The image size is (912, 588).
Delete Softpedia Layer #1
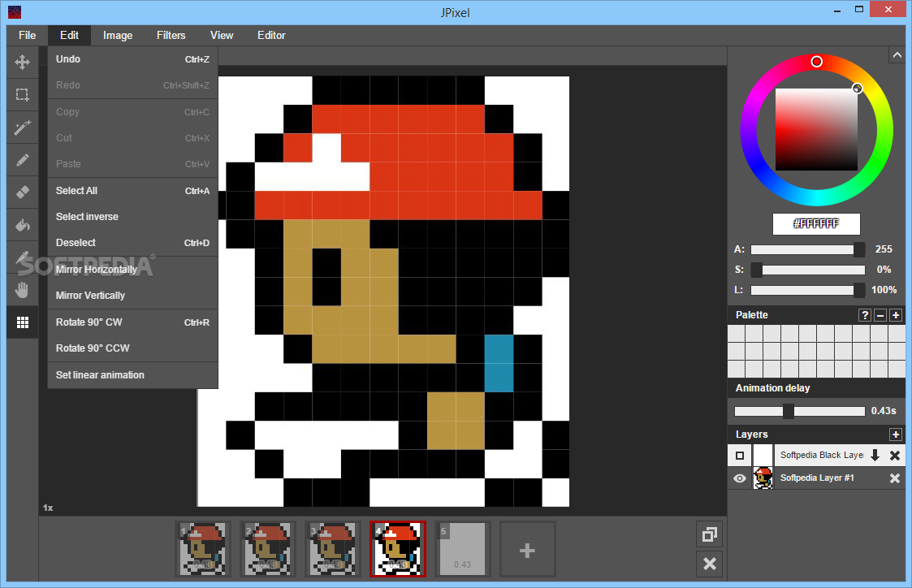[895, 478]
